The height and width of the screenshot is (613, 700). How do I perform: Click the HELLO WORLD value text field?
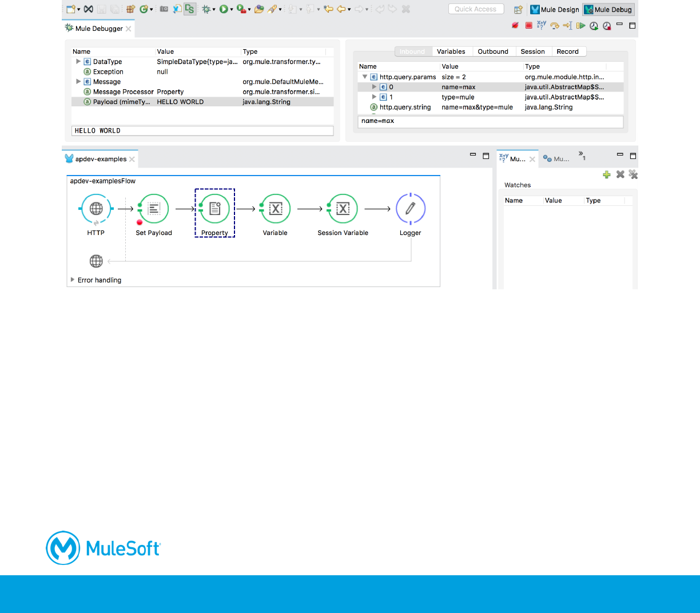(x=202, y=131)
